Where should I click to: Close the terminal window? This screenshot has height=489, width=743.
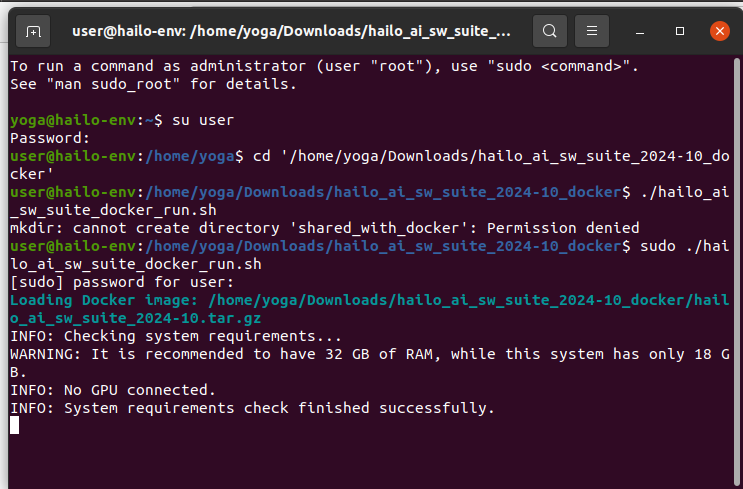(719, 31)
